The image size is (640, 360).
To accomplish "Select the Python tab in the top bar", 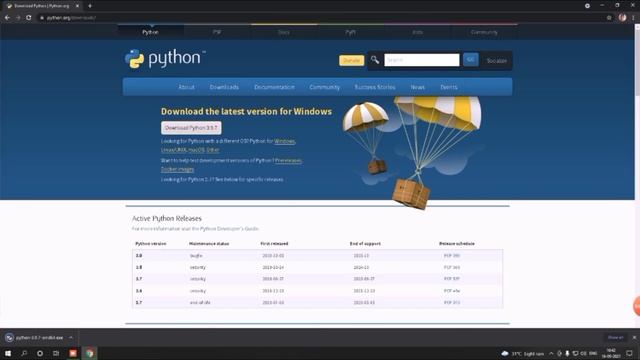I will point(150,32).
